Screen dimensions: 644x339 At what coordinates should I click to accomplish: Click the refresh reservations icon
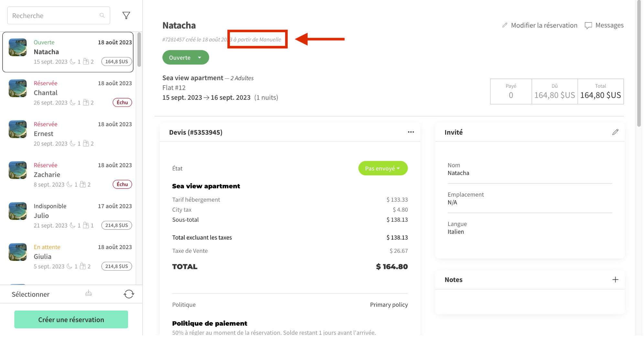pos(129,294)
